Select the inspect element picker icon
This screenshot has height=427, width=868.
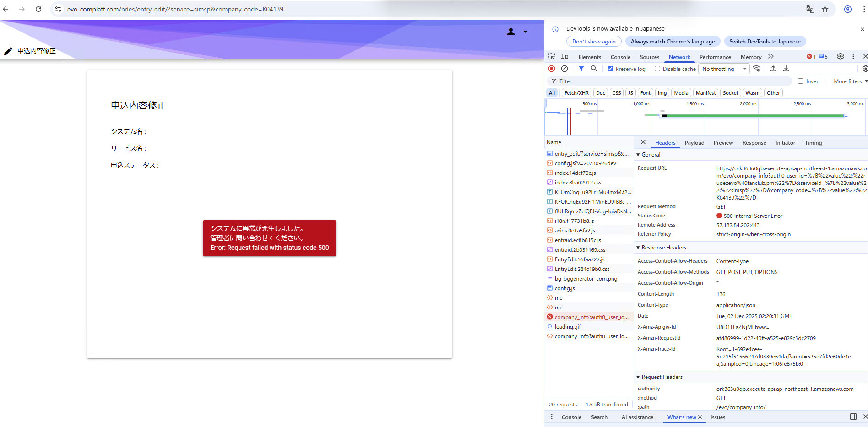tap(552, 57)
